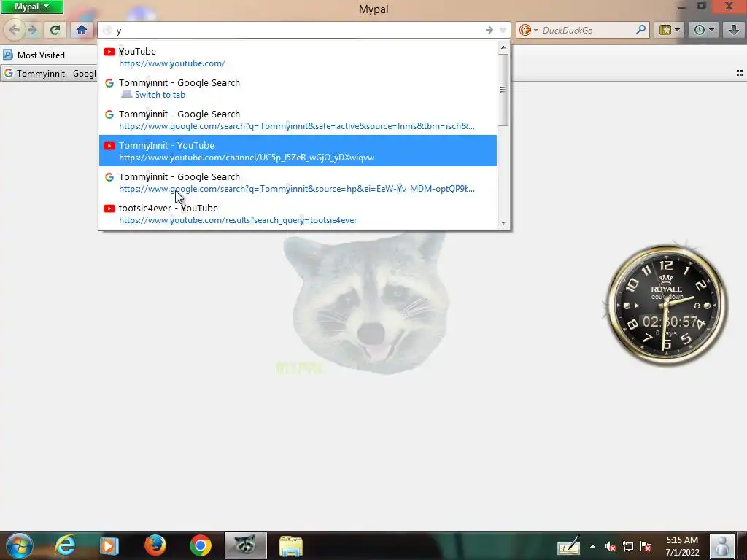Go forward one page
The height and width of the screenshot is (560, 747).
pos(33,31)
